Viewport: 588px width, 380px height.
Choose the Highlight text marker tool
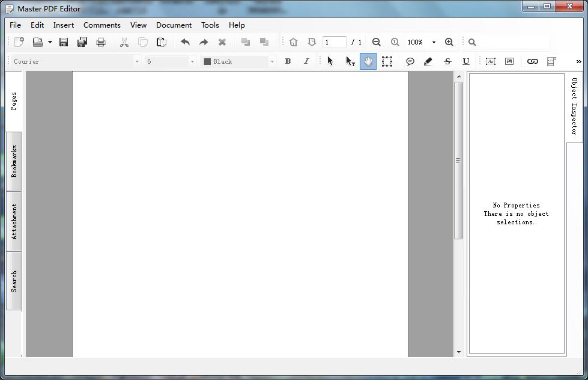(428, 61)
